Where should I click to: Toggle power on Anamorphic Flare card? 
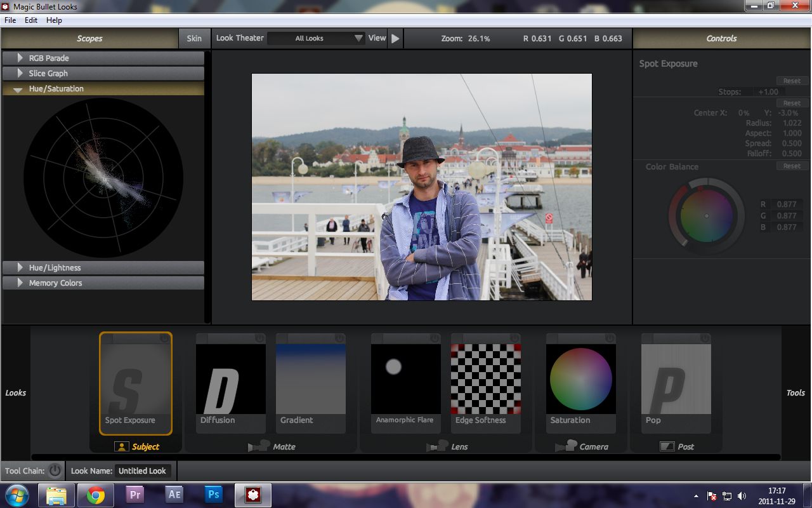pos(435,338)
